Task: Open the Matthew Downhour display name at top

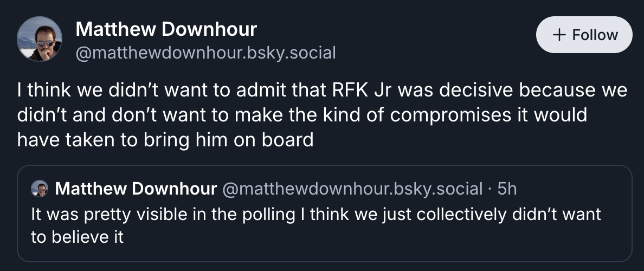Action: point(166,29)
